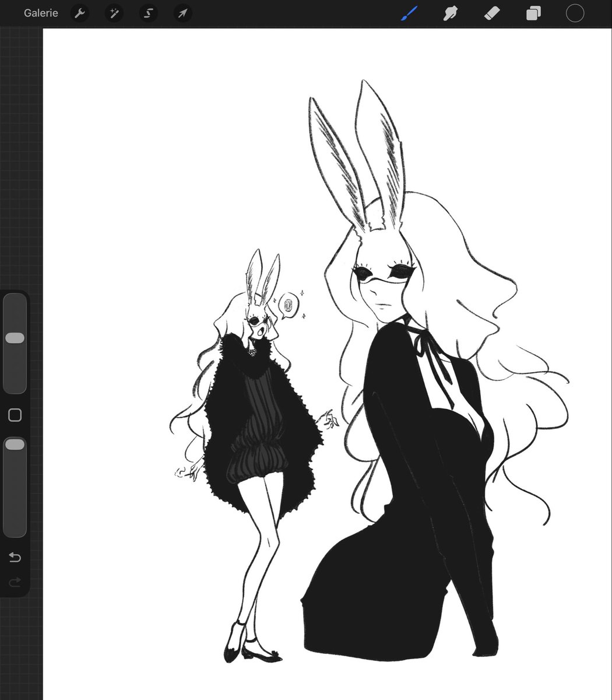Open the Galerie view

coord(41,13)
